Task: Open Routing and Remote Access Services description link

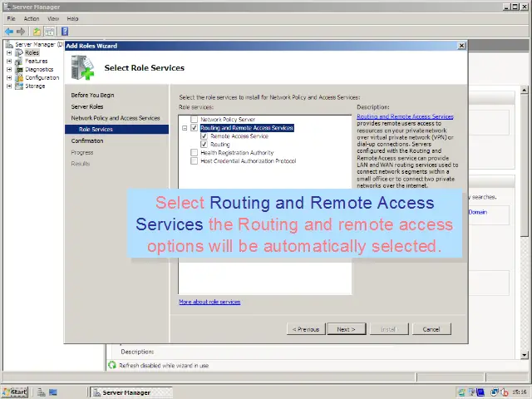Action: tap(405, 116)
